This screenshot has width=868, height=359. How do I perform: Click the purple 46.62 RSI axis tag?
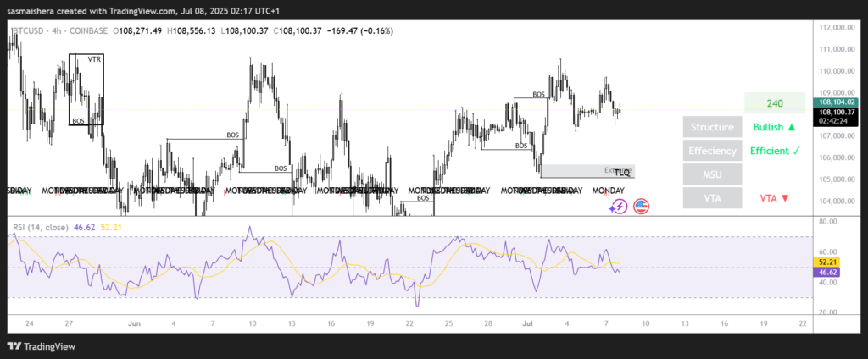(826, 272)
